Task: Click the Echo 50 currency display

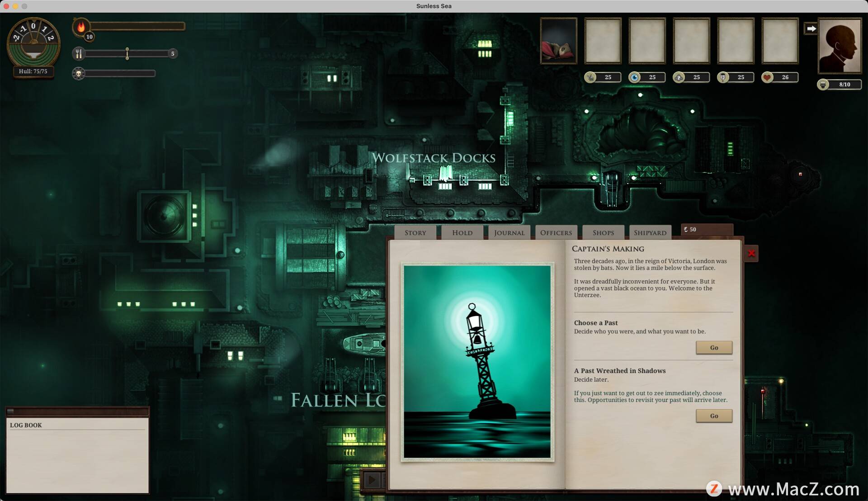Action: (707, 230)
